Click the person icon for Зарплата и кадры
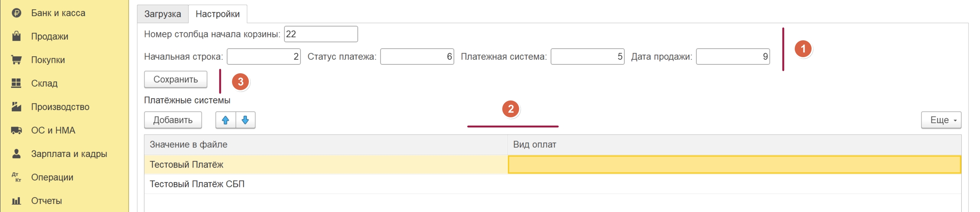980x212 pixels. click(x=16, y=154)
